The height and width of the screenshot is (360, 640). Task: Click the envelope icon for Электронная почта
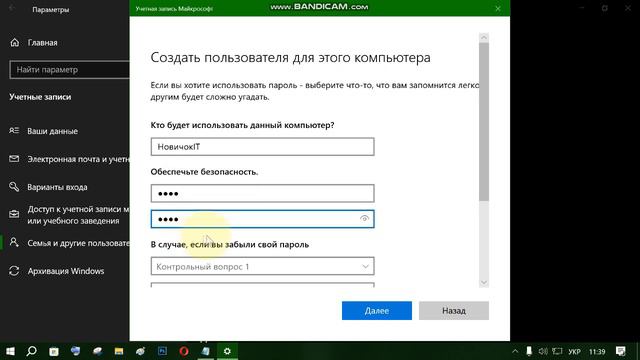pos(14,159)
